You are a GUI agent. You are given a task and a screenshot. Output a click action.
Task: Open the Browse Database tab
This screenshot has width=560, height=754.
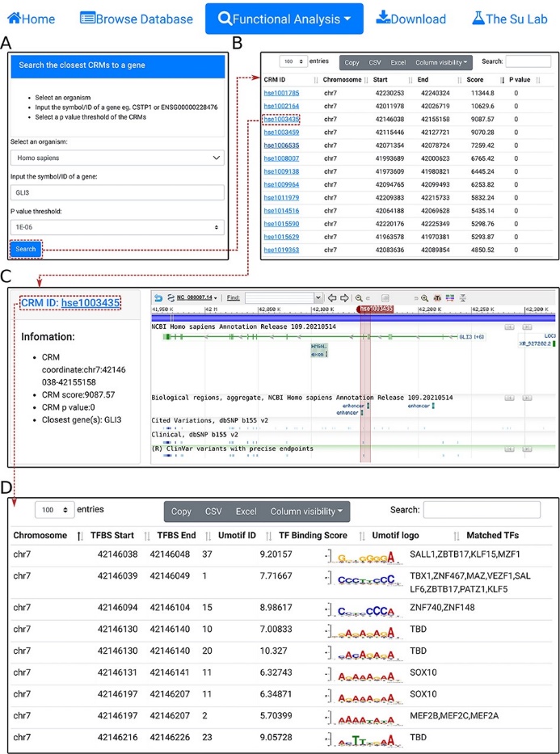137,19
